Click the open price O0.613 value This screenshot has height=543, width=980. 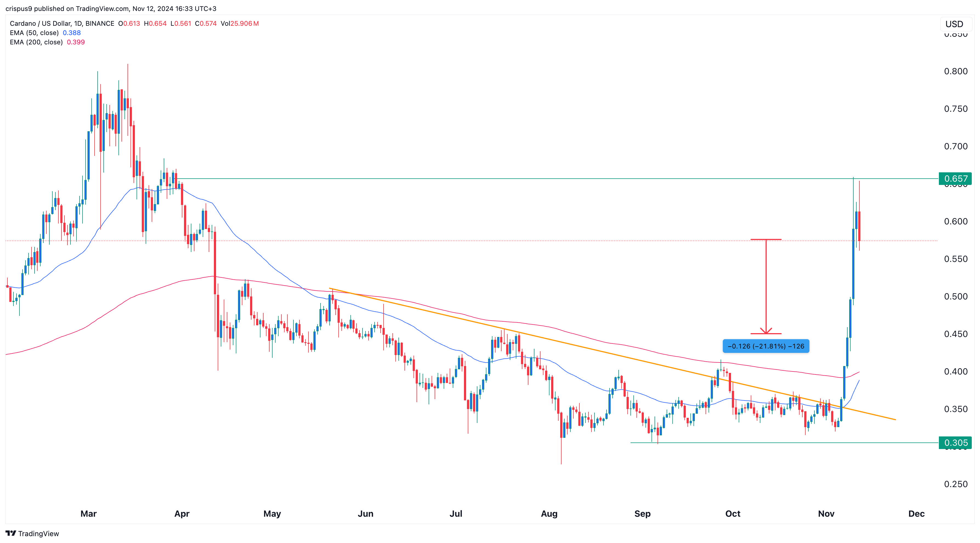click(129, 24)
